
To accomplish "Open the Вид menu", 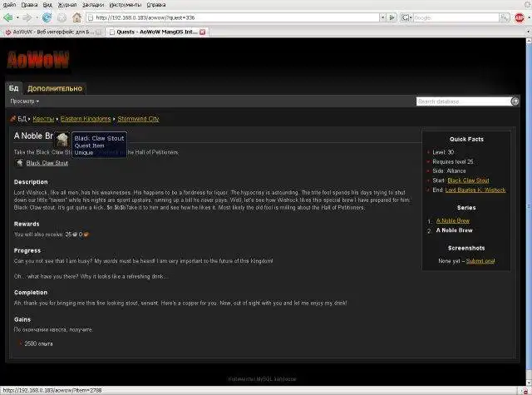I will pos(47,5).
